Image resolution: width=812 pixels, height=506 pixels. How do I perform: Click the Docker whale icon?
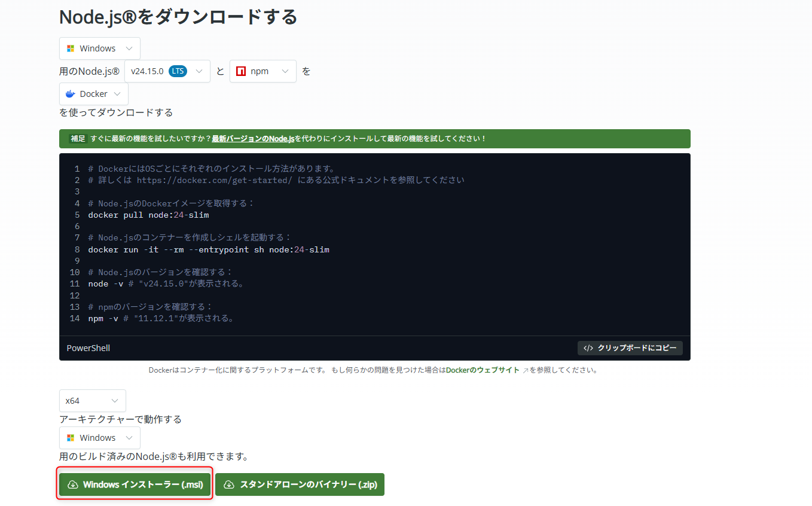coord(71,94)
